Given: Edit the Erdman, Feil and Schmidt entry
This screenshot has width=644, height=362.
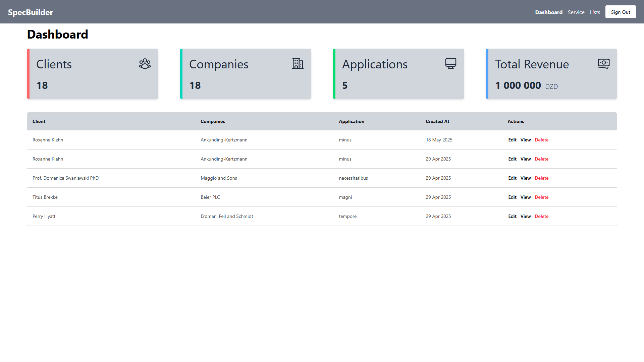Looking at the screenshot, I should (x=512, y=216).
